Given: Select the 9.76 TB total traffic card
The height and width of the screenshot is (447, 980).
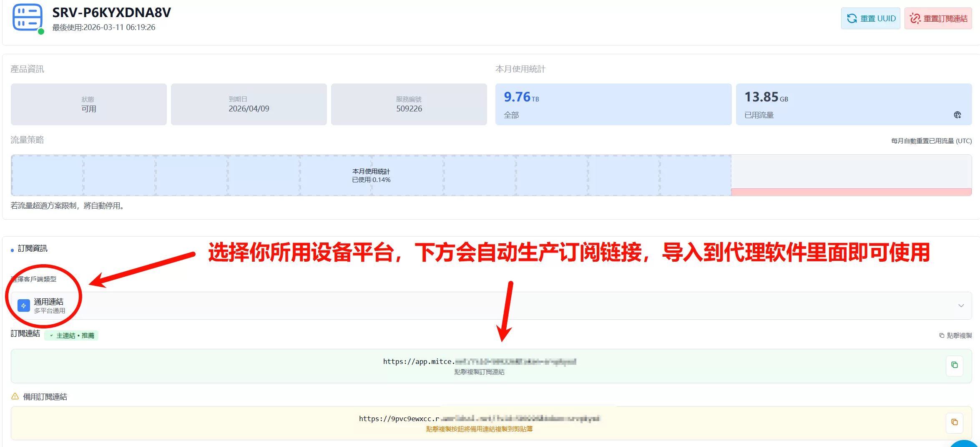Looking at the screenshot, I should click(x=613, y=104).
